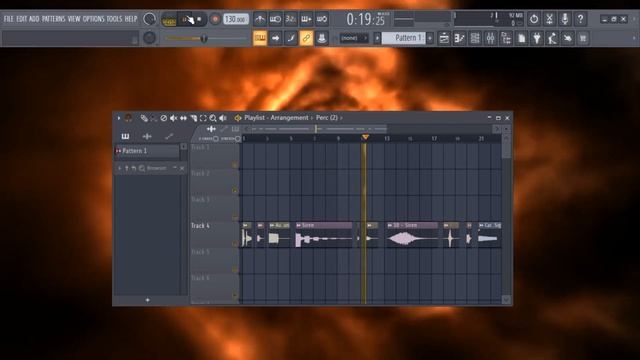
Task: Click the arrow left of Pattern 1 selector
Action: [x=377, y=38]
